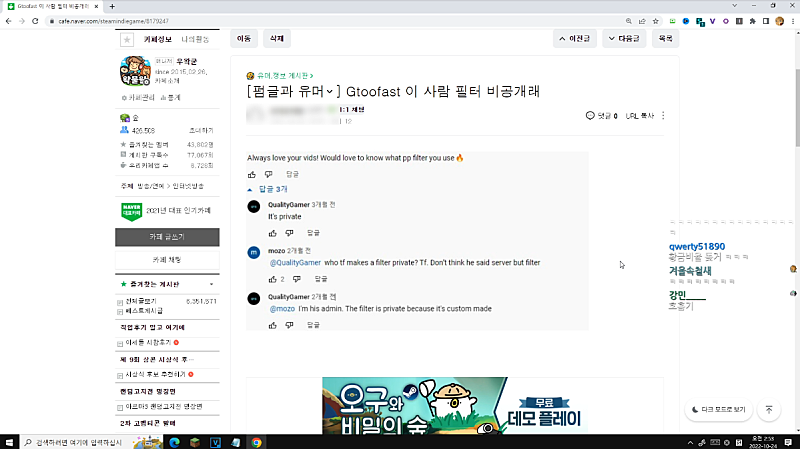The width and height of the screenshot is (800, 449).
Task: Toggle 다크 모드로 보기 dark mode
Action: 718,410
